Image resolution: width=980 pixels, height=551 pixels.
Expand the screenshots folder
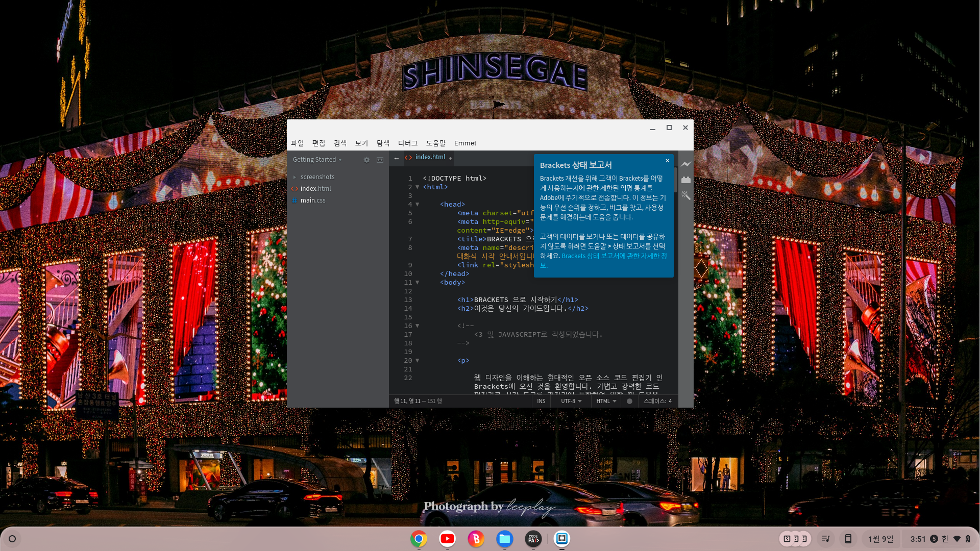(295, 177)
